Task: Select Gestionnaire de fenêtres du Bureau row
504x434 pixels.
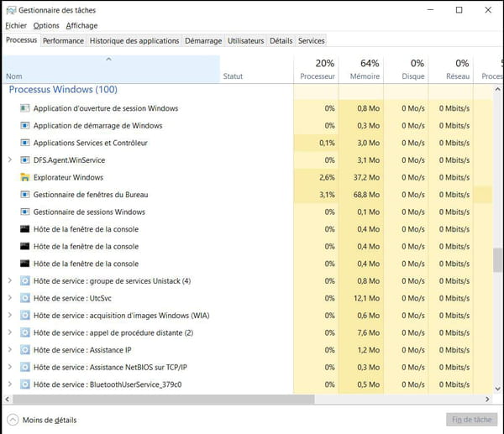Action: 248,195
